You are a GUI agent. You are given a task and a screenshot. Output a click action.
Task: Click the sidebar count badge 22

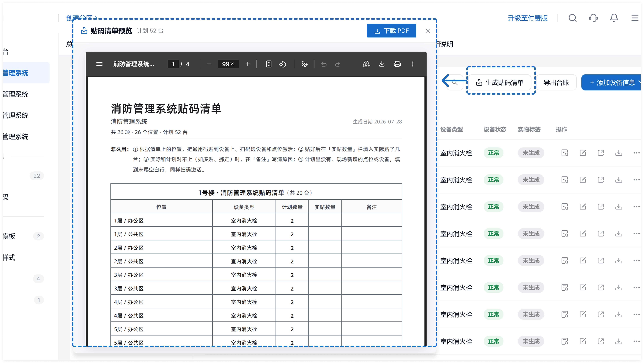(37, 176)
